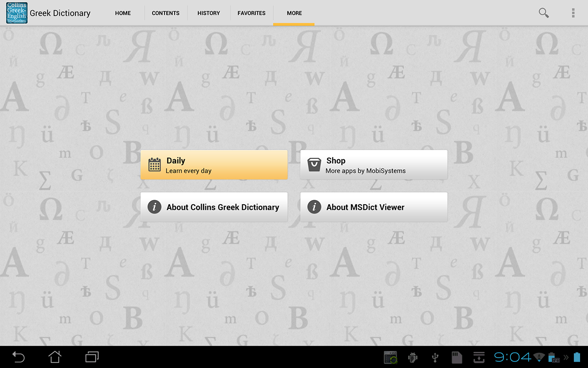
Task: Tap the search magnifier icon
Action: pyautogui.click(x=544, y=13)
